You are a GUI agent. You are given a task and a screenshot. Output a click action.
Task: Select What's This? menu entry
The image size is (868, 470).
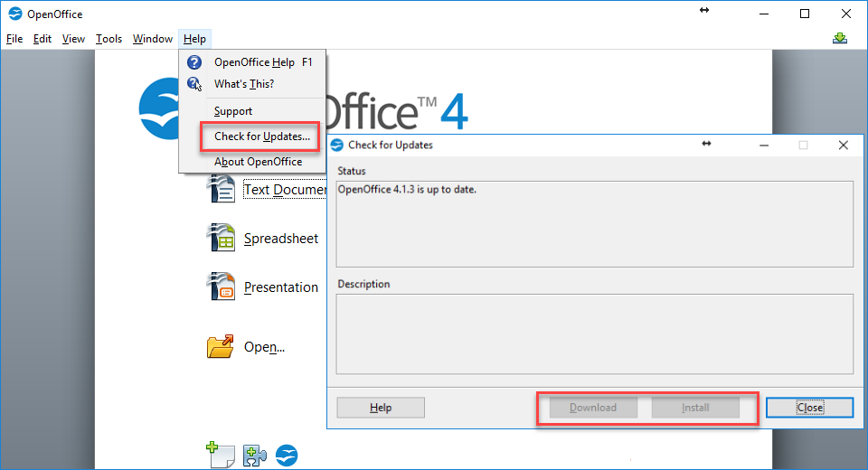(253, 84)
